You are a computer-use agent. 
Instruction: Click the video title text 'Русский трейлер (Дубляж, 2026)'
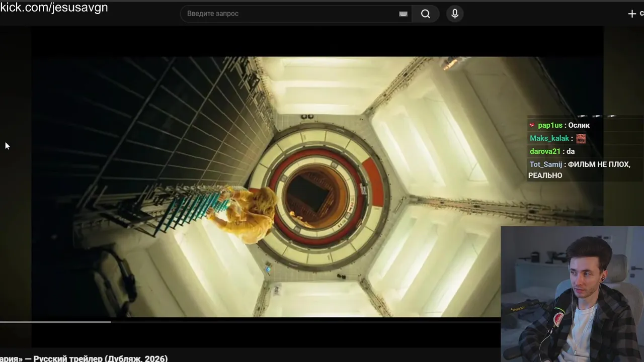(x=101, y=358)
